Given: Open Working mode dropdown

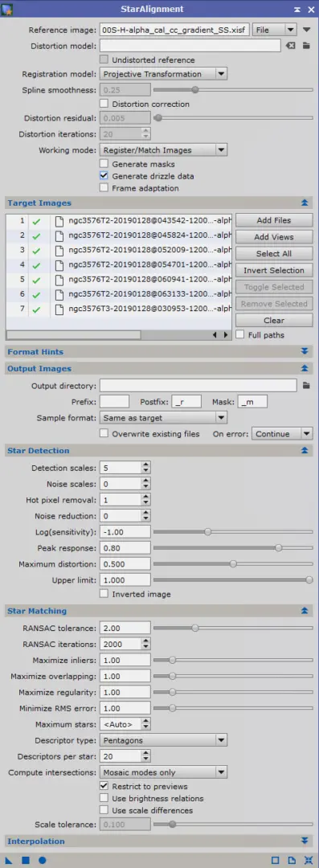Looking at the screenshot, I should pyautogui.click(x=163, y=149).
